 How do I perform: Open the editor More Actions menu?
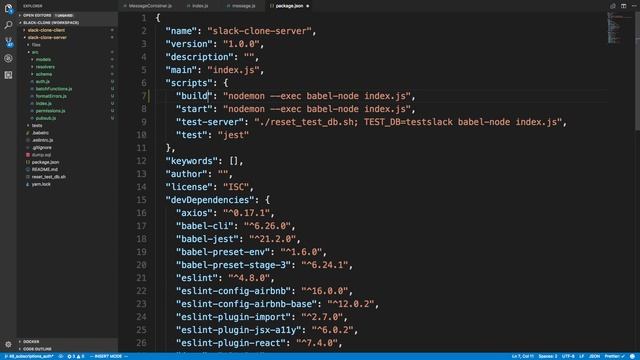(x=634, y=6)
